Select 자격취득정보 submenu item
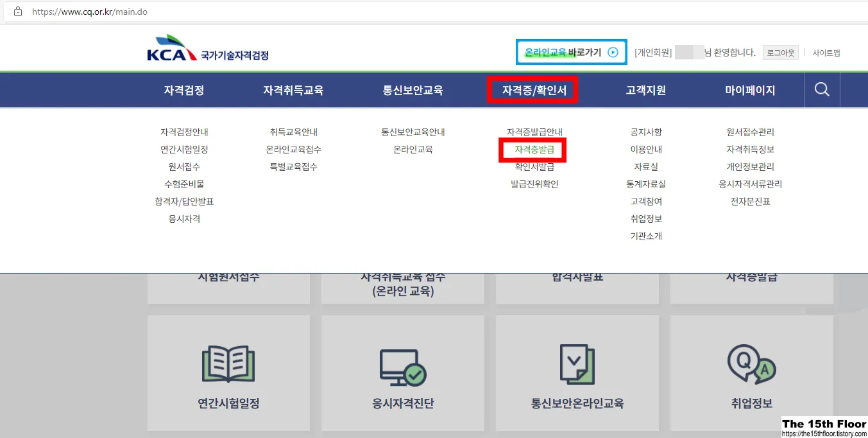Image resolution: width=868 pixels, height=438 pixels. coord(751,150)
